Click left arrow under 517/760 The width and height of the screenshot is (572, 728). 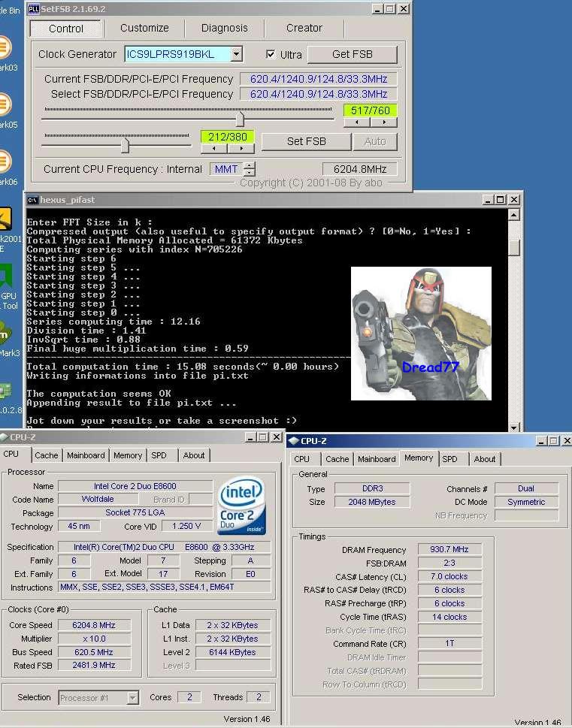coord(357,122)
